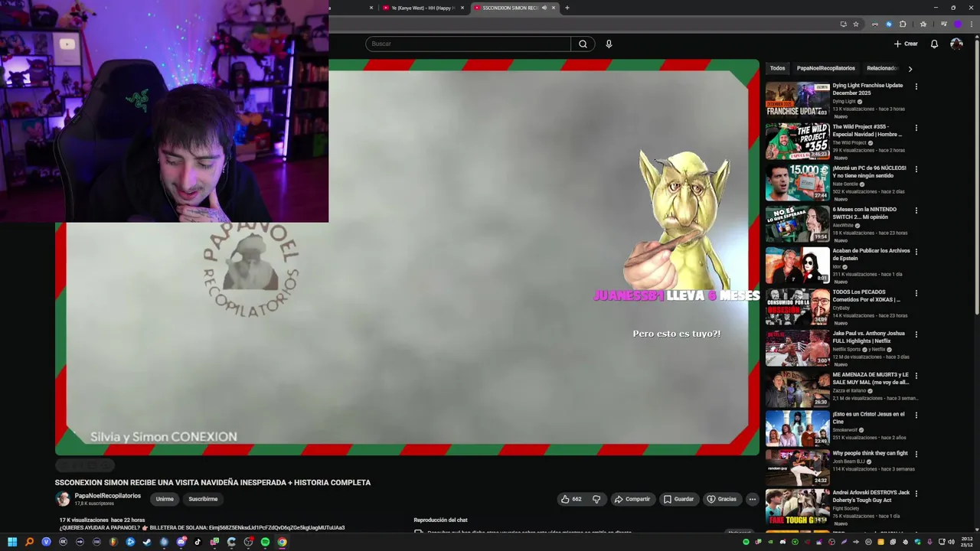
Task: Open YouTube notifications bell
Action: tap(934, 44)
